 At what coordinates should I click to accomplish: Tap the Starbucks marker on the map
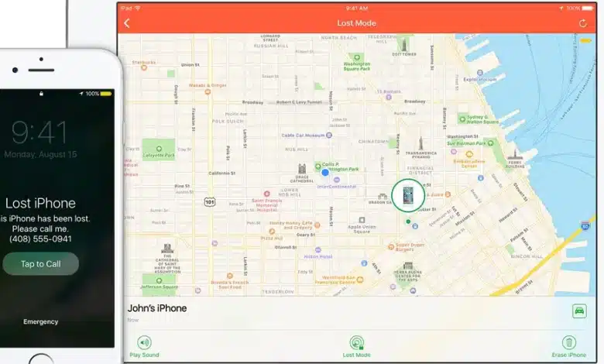(x=144, y=68)
